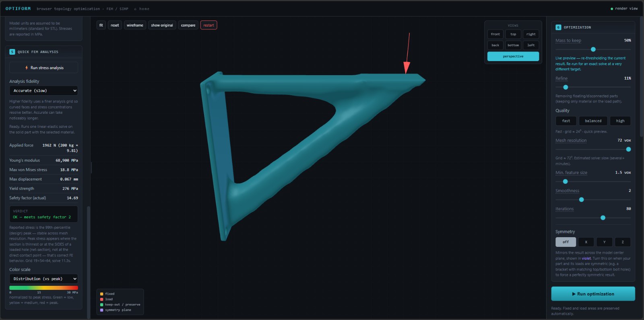The width and height of the screenshot is (644, 320).
Task: Run stress analysis
Action: (44, 68)
